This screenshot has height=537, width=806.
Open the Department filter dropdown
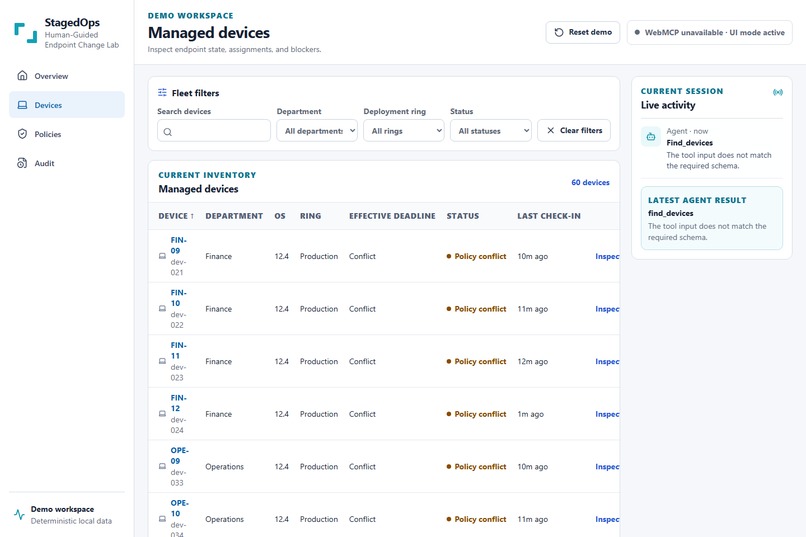[x=317, y=131]
